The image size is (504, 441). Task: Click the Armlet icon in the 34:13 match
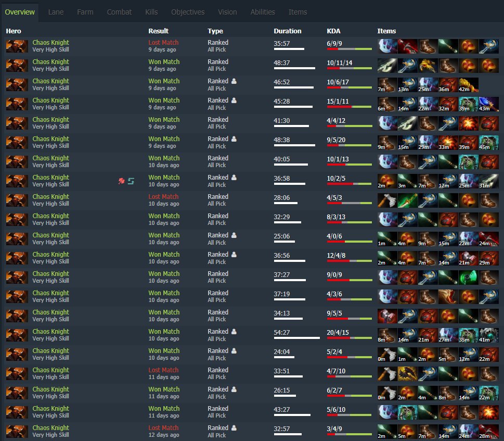[387, 316]
